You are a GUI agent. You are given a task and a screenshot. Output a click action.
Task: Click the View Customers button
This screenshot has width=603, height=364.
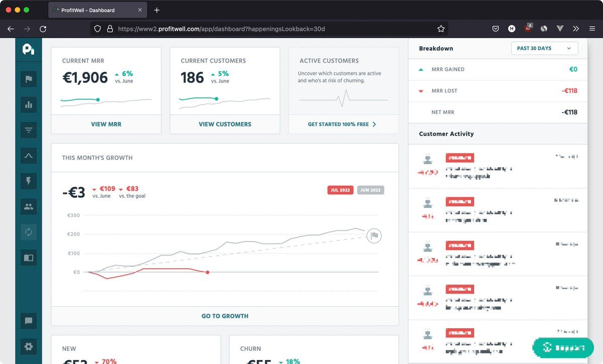click(x=225, y=124)
